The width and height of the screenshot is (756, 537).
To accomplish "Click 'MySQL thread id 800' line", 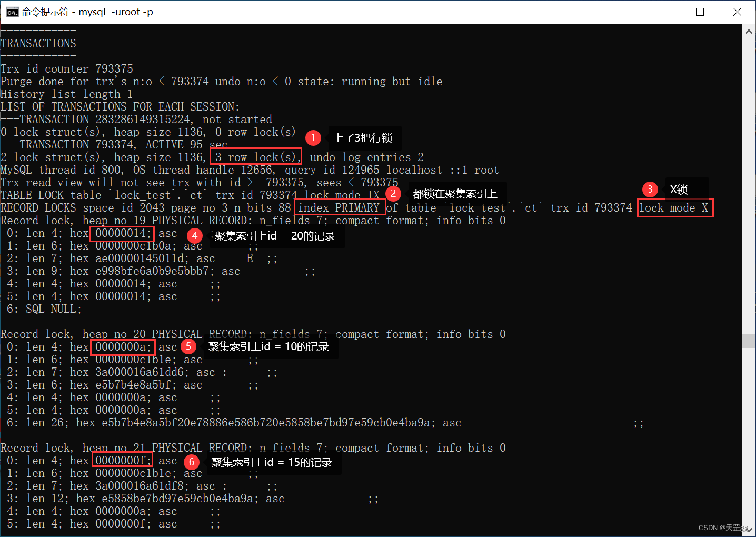I will coord(250,170).
